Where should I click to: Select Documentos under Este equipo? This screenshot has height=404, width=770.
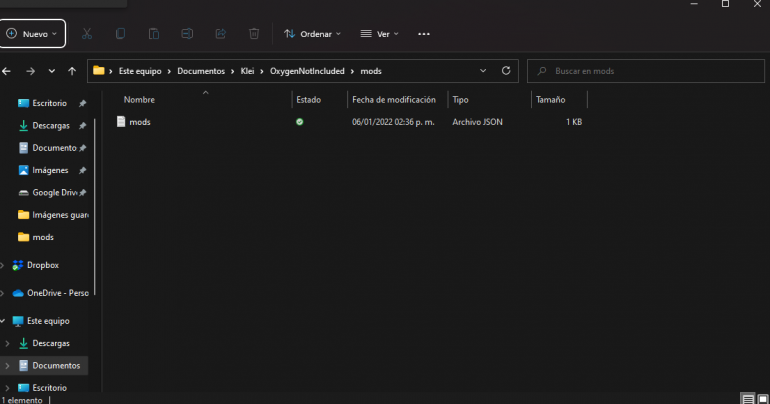(56, 366)
